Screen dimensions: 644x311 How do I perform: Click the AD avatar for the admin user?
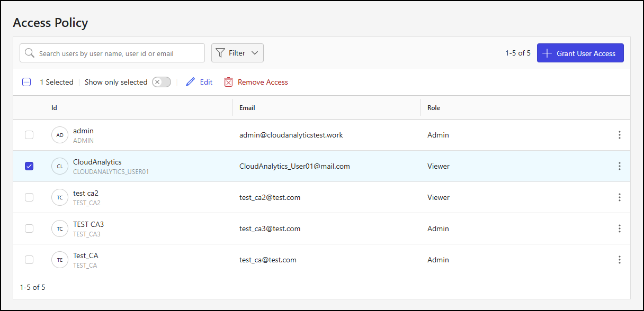(59, 135)
